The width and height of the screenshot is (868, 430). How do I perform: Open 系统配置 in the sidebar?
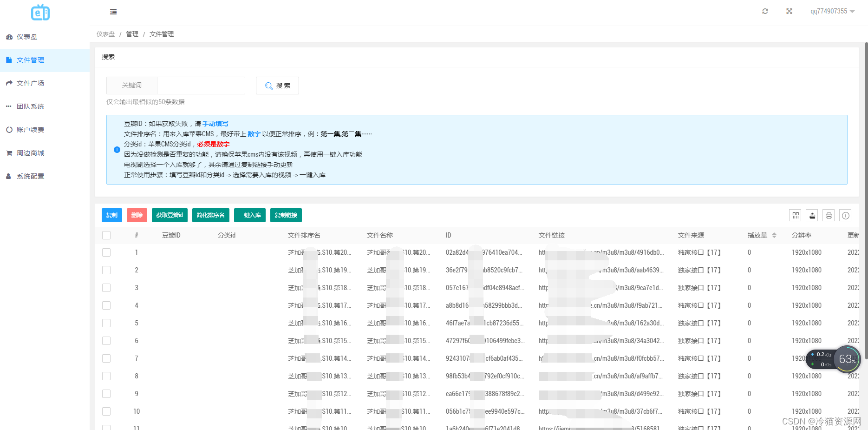tap(45, 176)
